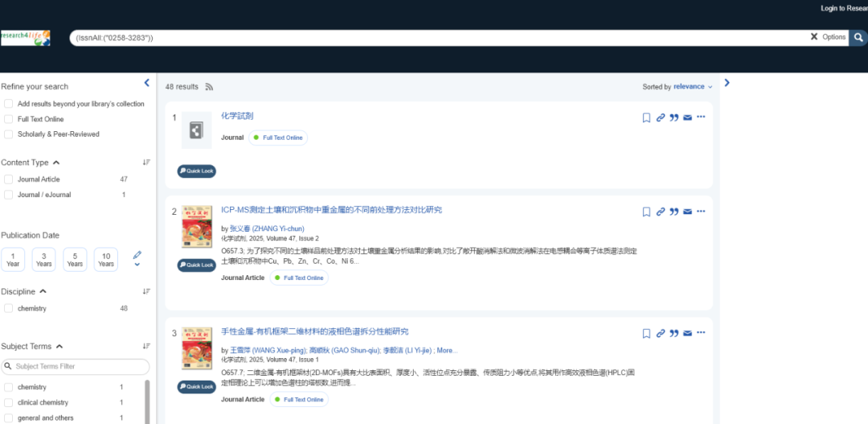Viewport: 868px width, 424px height.
Task: Tick the Journal Article content type
Action: 9,179
